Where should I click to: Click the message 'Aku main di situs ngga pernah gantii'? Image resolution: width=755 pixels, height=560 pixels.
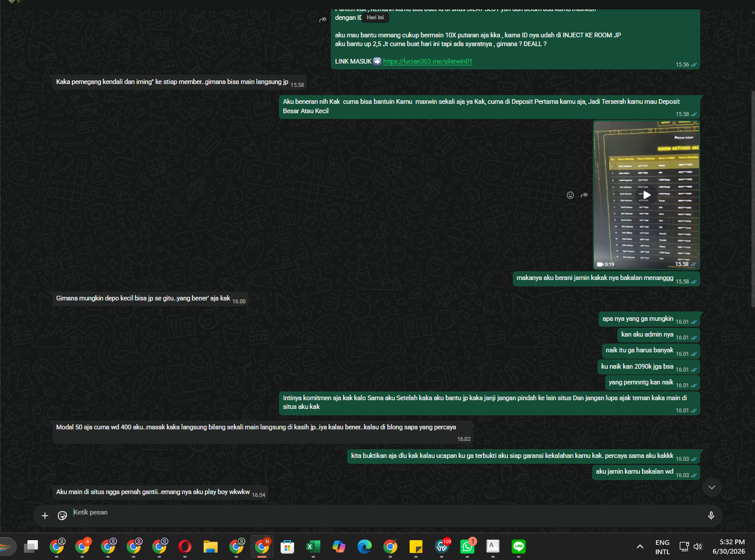click(160, 492)
